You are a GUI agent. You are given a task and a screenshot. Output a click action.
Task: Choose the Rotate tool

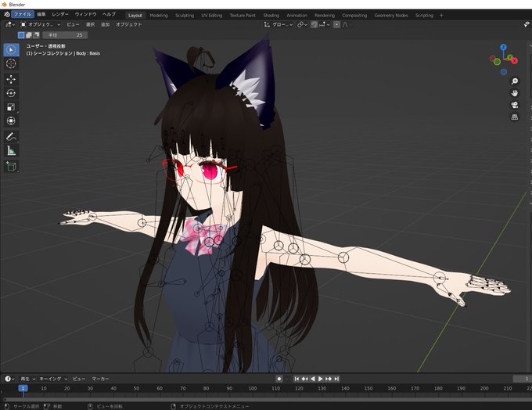pyautogui.click(x=11, y=93)
